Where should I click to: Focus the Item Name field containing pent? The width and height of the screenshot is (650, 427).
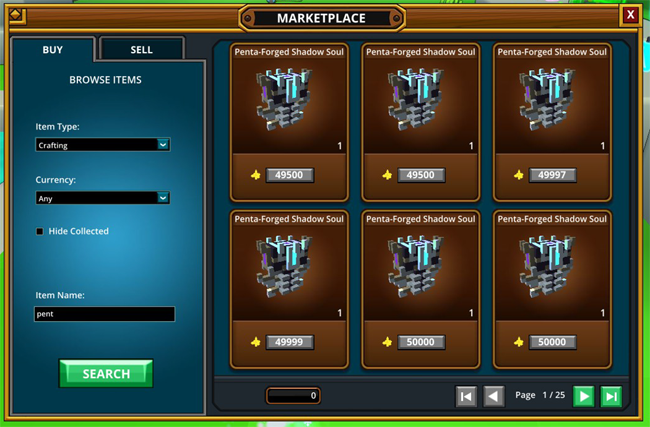click(x=104, y=314)
